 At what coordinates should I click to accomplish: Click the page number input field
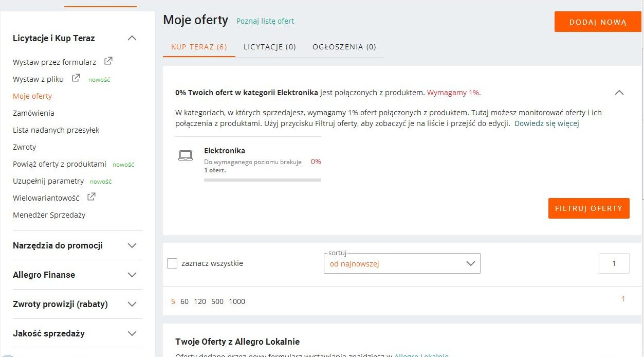coord(614,263)
